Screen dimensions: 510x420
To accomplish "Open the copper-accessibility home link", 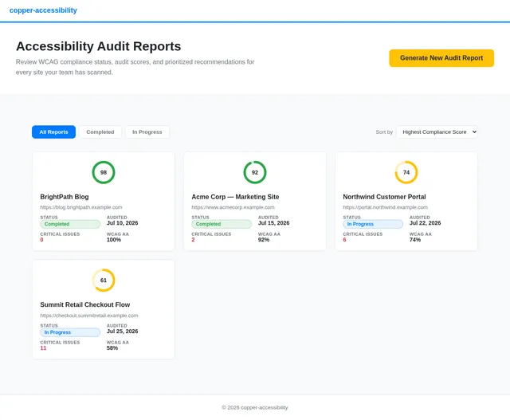I will coord(43,10).
